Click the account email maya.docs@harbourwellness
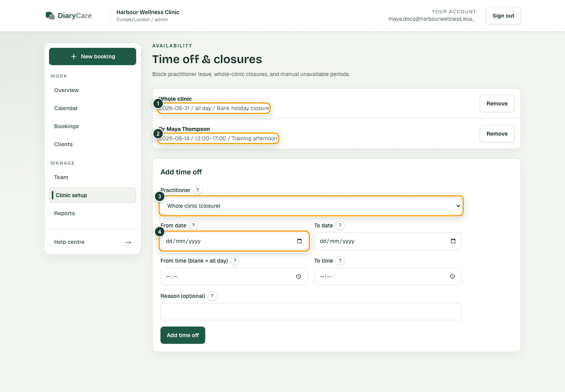 (x=432, y=19)
